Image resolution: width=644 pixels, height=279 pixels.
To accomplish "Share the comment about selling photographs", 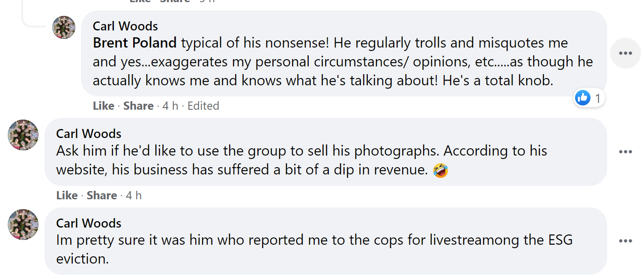I will point(102,195).
